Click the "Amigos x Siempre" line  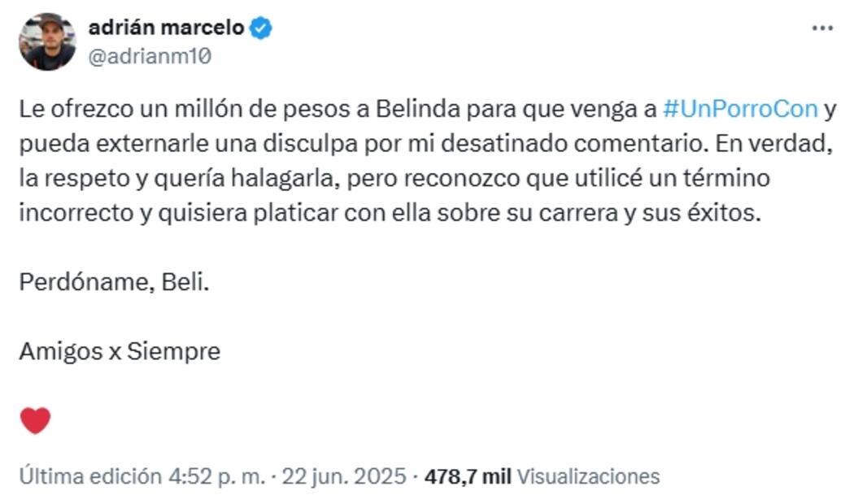coord(120,351)
